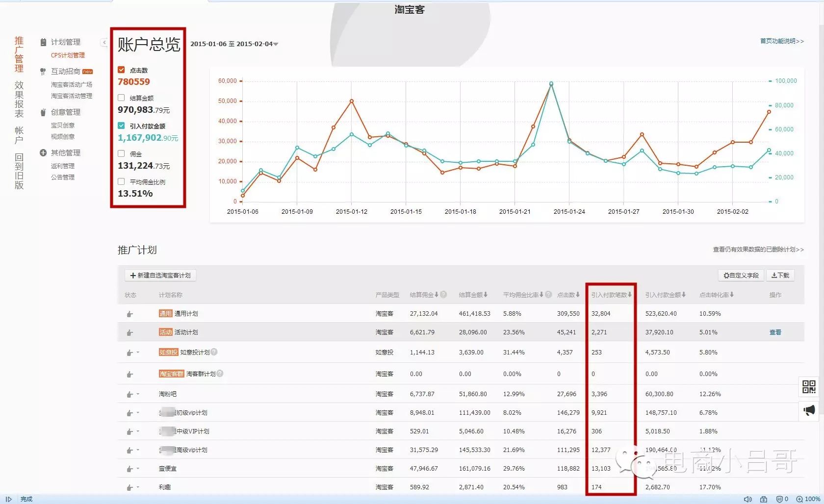Click help icon beside 如意投计划

pyautogui.click(x=214, y=352)
